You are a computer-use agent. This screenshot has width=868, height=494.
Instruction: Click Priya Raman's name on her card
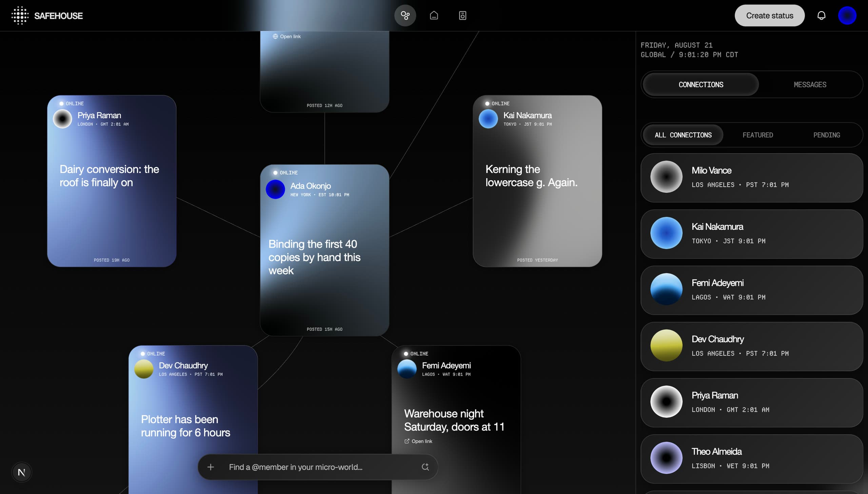tap(99, 115)
